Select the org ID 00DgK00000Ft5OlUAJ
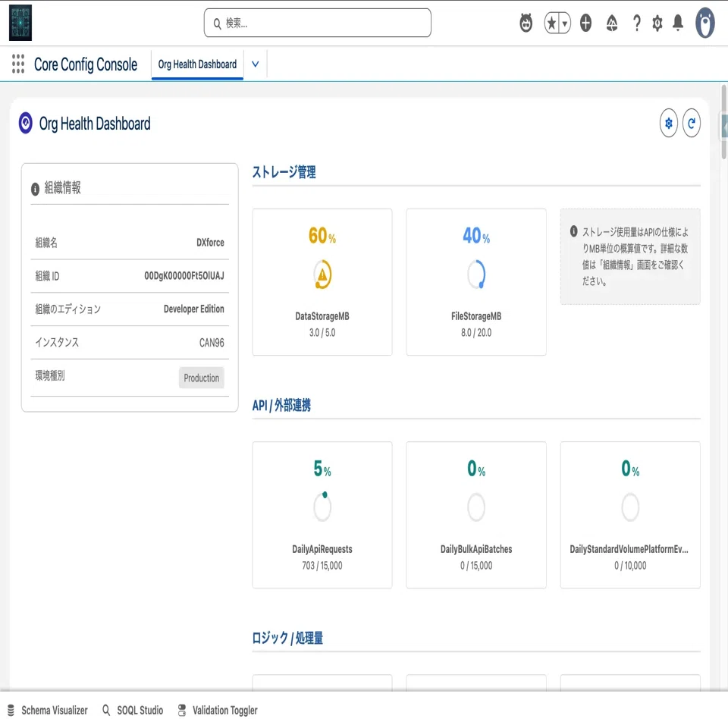Image resolution: width=728 pixels, height=728 pixels. [184, 276]
